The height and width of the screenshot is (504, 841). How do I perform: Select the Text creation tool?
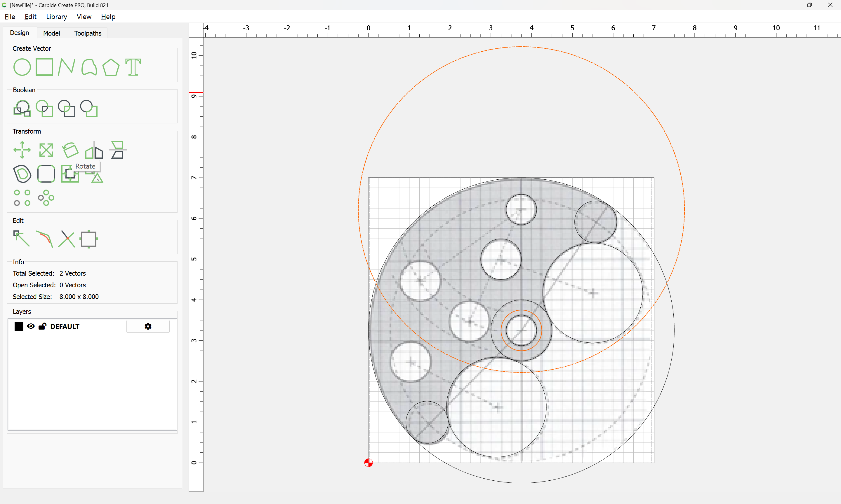tap(133, 67)
